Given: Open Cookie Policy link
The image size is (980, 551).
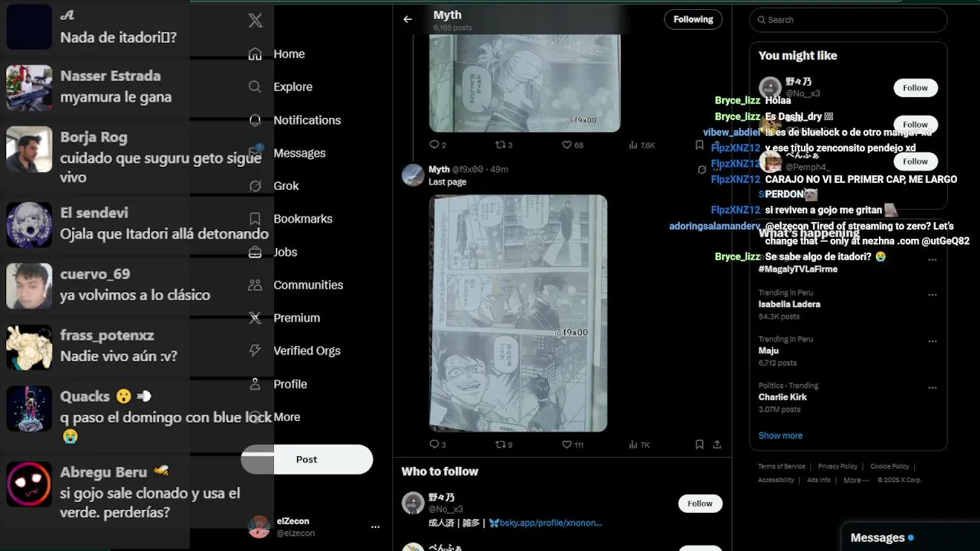Looking at the screenshot, I should tap(890, 466).
